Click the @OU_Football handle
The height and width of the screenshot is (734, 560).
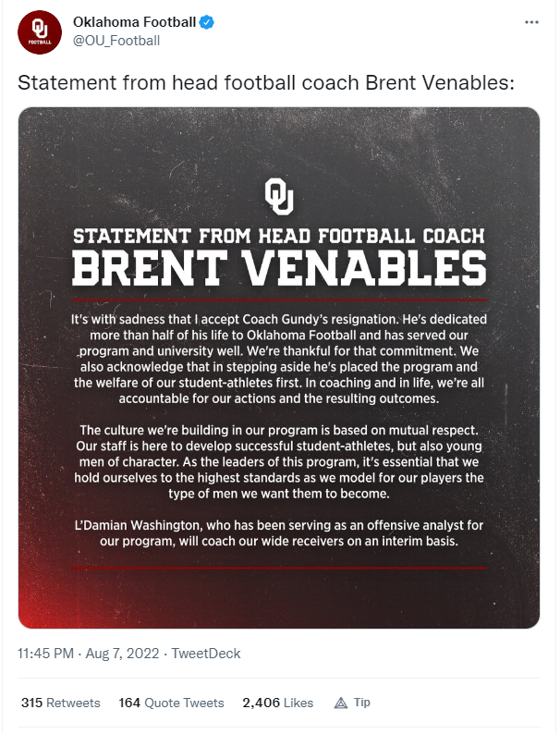[116, 41]
